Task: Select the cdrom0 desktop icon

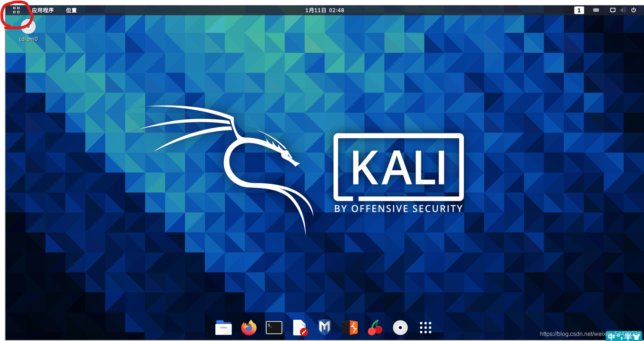Action: 28,30
